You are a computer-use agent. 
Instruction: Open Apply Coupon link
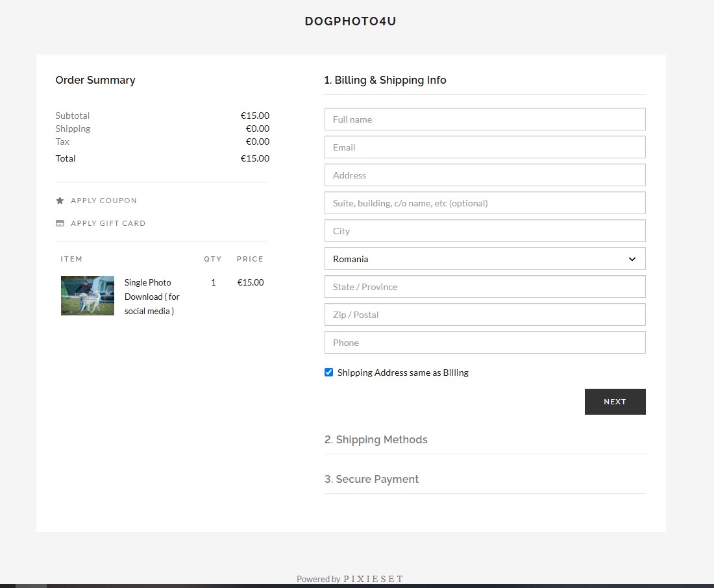tap(104, 201)
